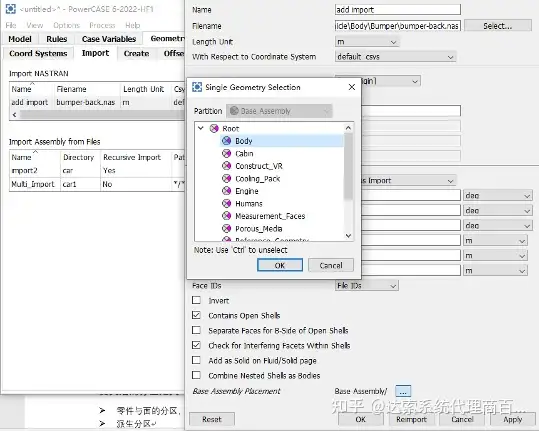Open the Face IDs File IDs dropdown

coord(367,286)
